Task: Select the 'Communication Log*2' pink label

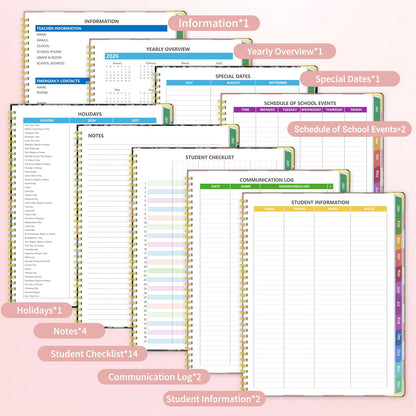Action: coord(154,377)
